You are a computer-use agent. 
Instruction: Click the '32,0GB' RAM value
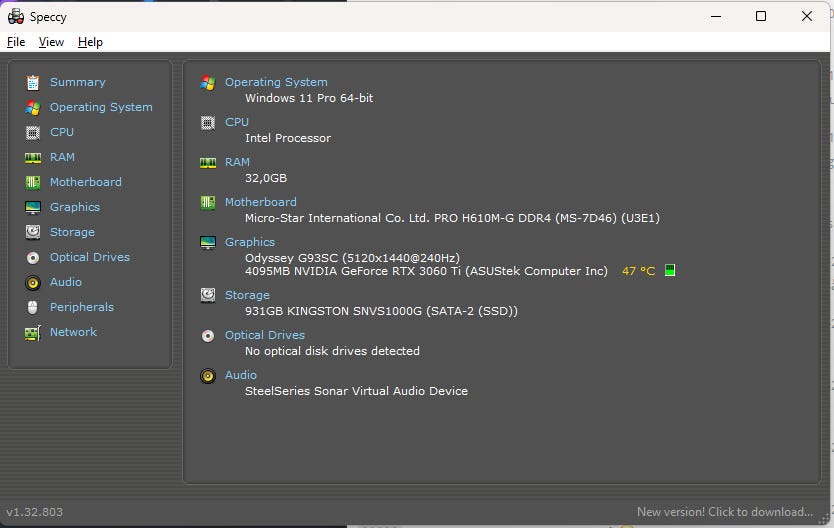click(x=266, y=178)
